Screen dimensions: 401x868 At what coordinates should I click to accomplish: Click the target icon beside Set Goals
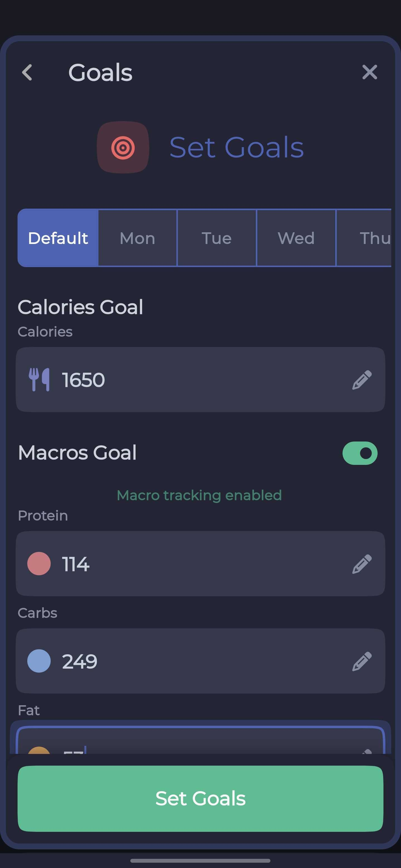pyautogui.click(x=123, y=147)
